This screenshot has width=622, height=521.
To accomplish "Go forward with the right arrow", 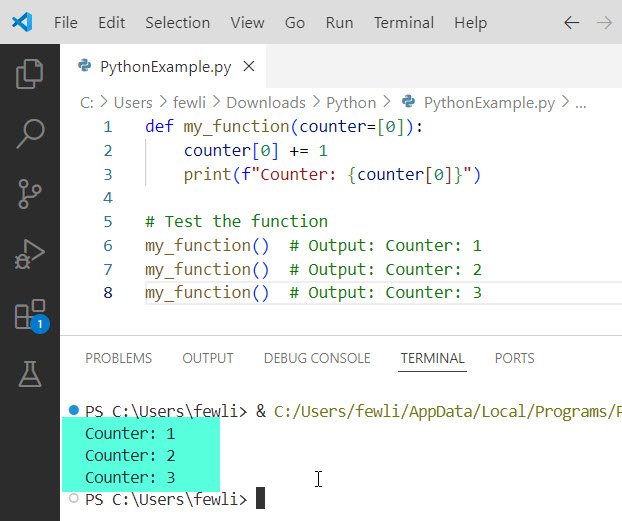I will tap(605, 23).
